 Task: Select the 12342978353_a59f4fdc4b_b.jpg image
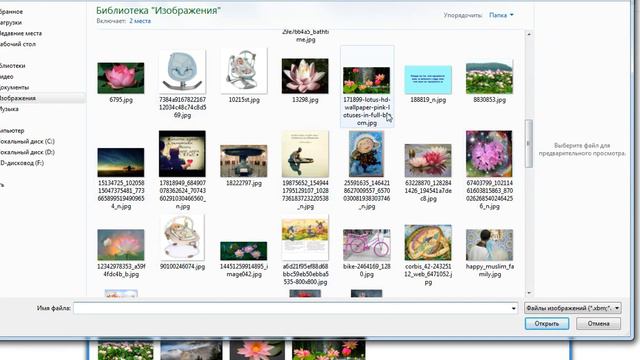pos(121,245)
